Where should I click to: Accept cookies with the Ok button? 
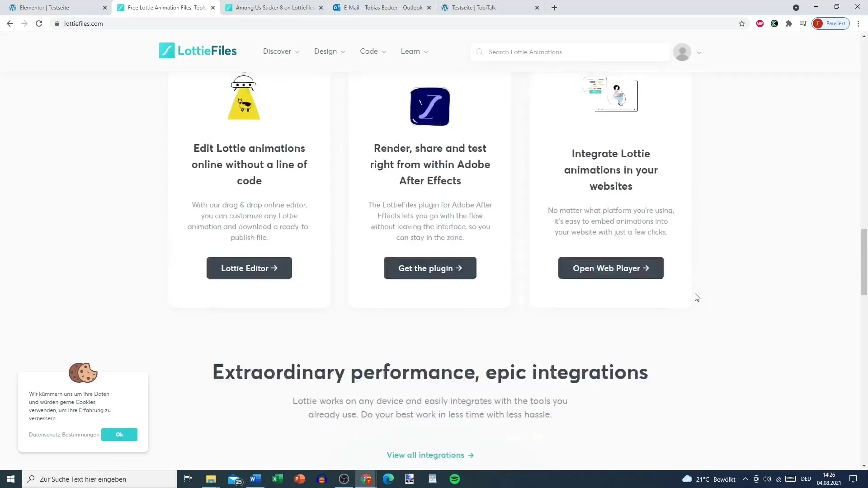click(119, 434)
